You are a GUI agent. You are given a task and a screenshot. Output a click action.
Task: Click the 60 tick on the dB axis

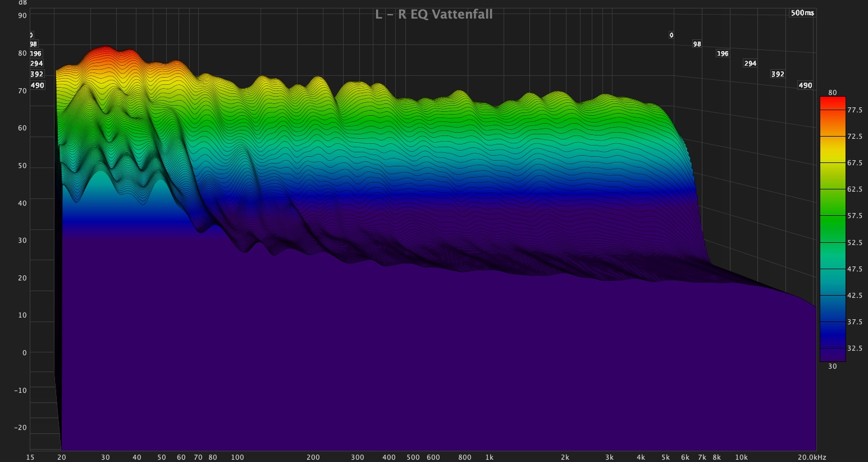22,128
